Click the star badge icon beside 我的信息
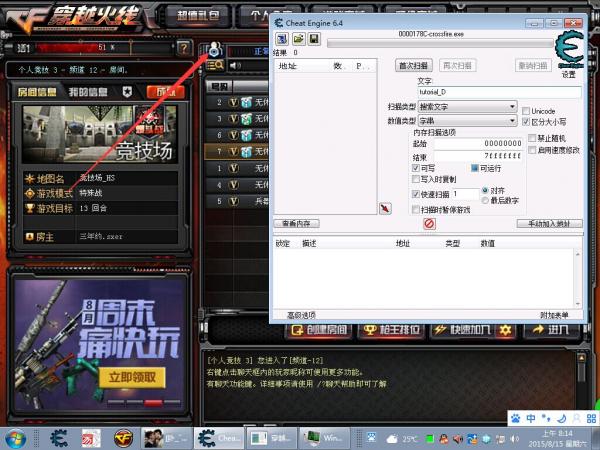 tap(127, 91)
